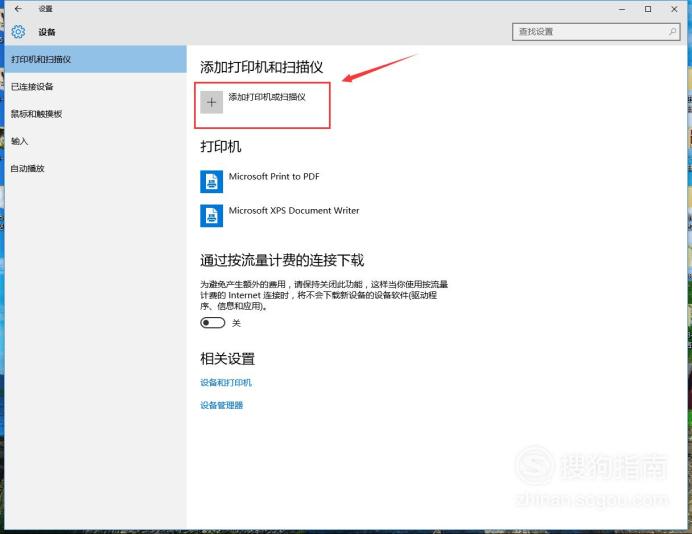692x534 pixels.
Task: Minimize the Settings window
Action: pyautogui.click(x=622, y=9)
